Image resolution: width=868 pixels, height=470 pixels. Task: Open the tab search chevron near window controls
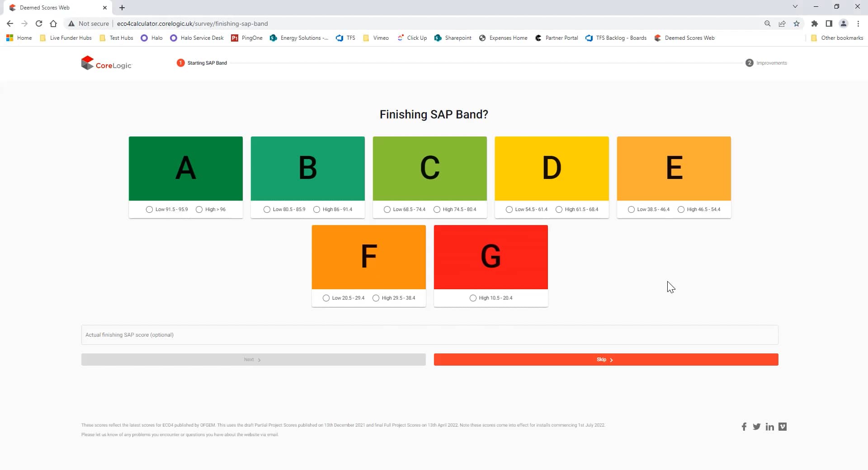click(795, 6)
